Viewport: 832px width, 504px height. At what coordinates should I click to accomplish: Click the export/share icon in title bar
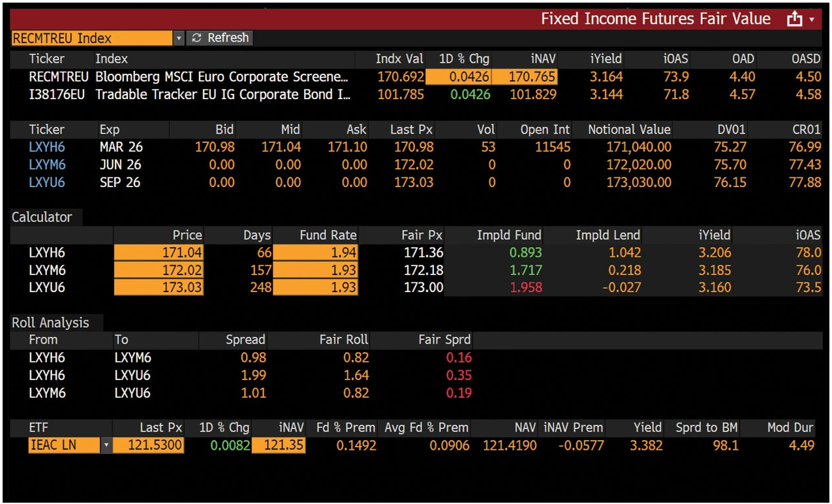[x=794, y=19]
